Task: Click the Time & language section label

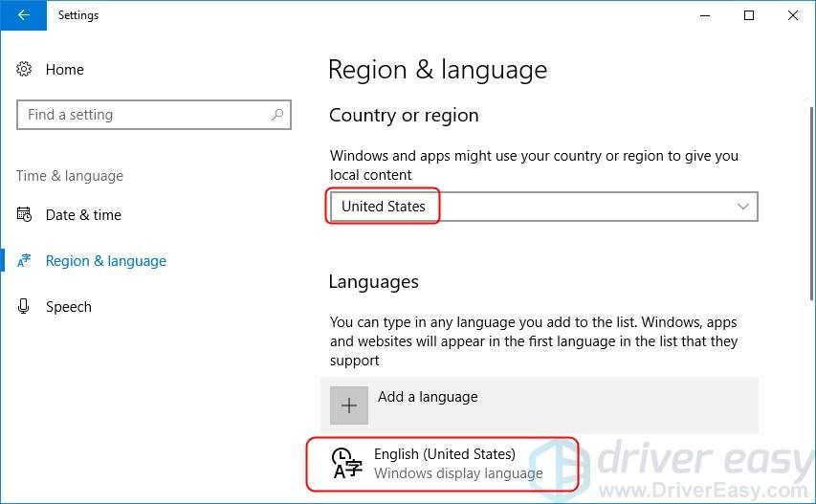Action: tap(70, 176)
